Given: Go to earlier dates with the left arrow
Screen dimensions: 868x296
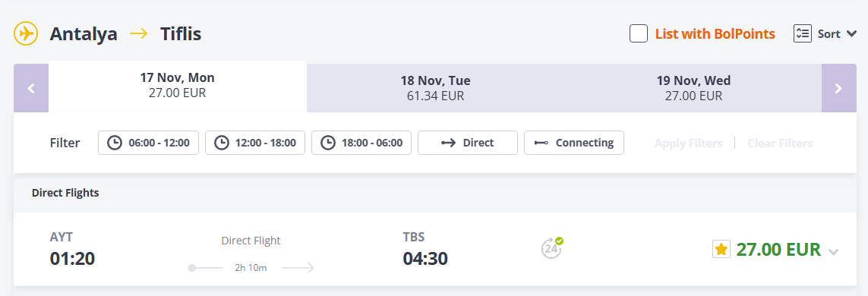Looking at the screenshot, I should 31,88.
